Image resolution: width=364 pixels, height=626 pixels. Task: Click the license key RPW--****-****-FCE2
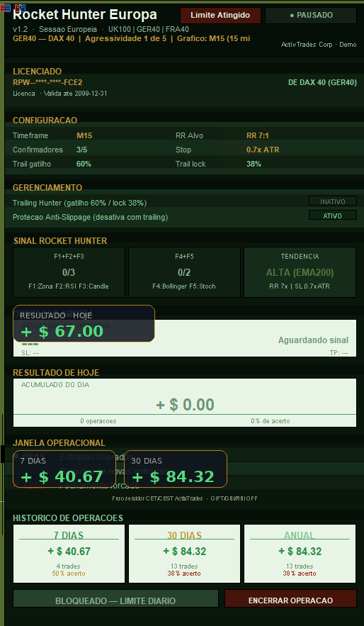click(x=47, y=83)
